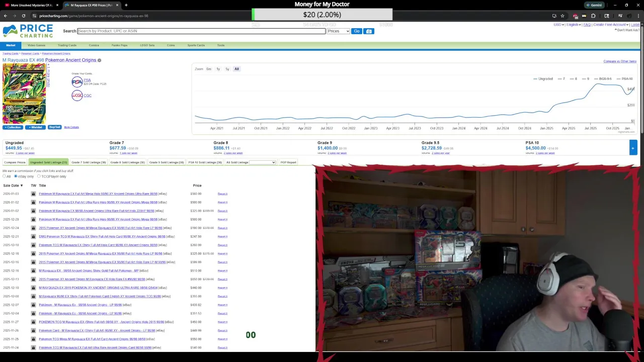Viewport: 644px width, 362px height.
Task: Open the Compare vs Other Items link
Action: pos(620,61)
